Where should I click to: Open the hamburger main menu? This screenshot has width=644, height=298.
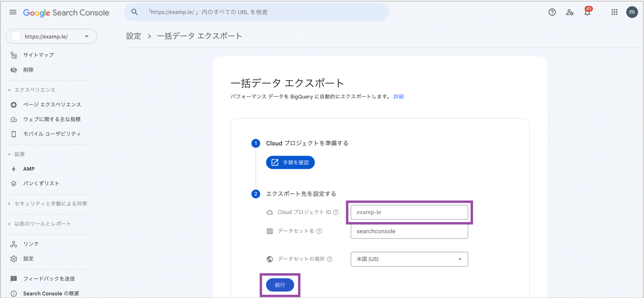point(13,12)
